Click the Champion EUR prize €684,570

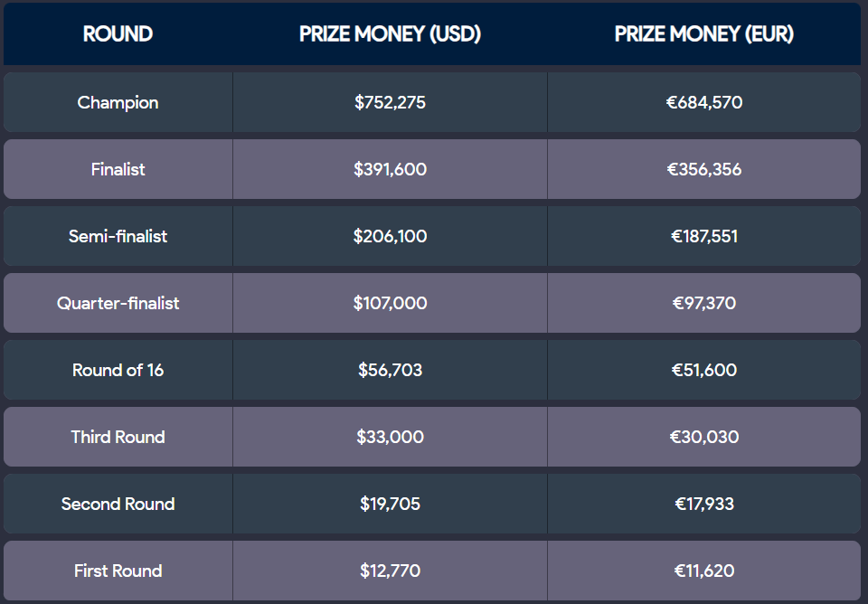point(704,102)
